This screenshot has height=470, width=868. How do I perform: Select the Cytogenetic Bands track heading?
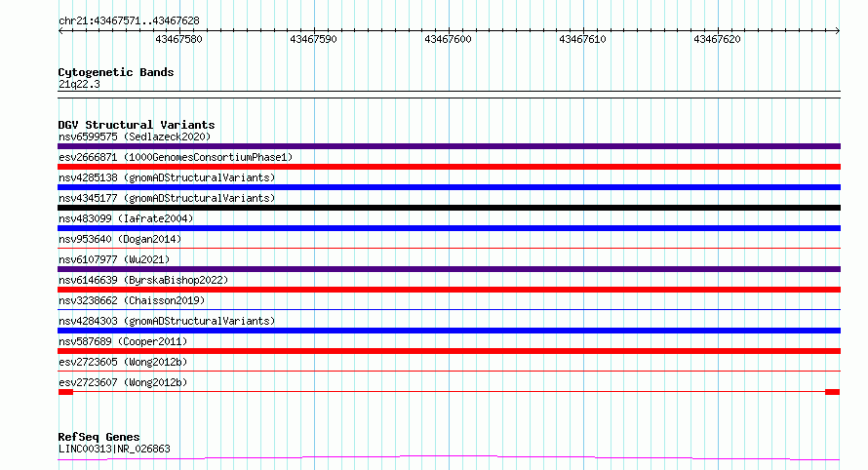[x=116, y=72]
